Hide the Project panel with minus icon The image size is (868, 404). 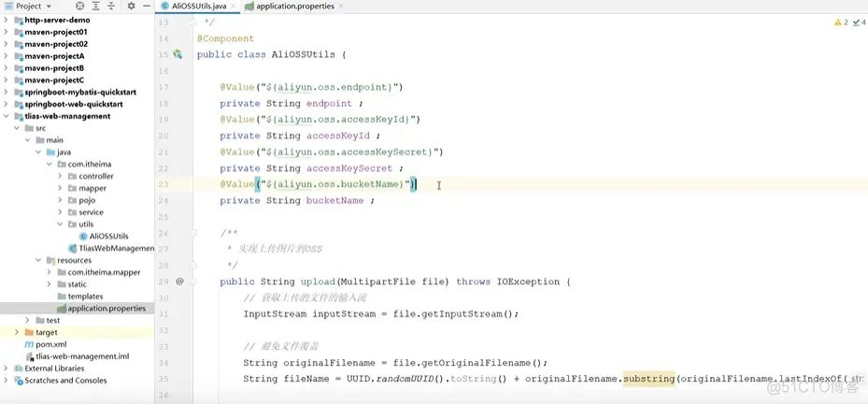coord(146,7)
